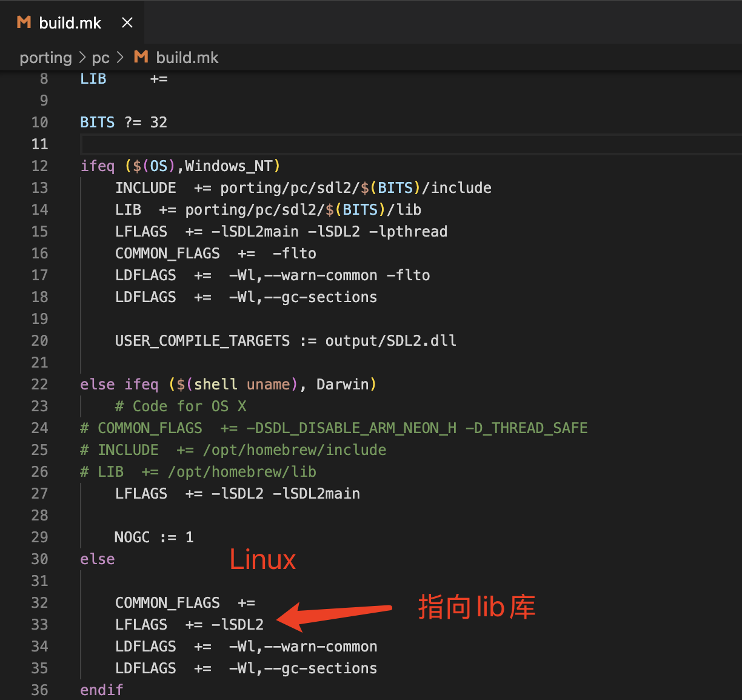742x700 pixels.
Task: Close the build.mk tab
Action: click(x=127, y=22)
